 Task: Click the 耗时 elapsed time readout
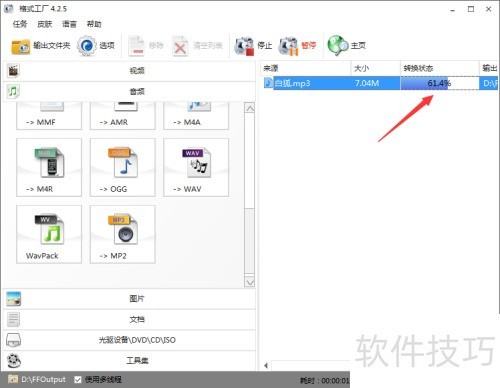coord(325,380)
